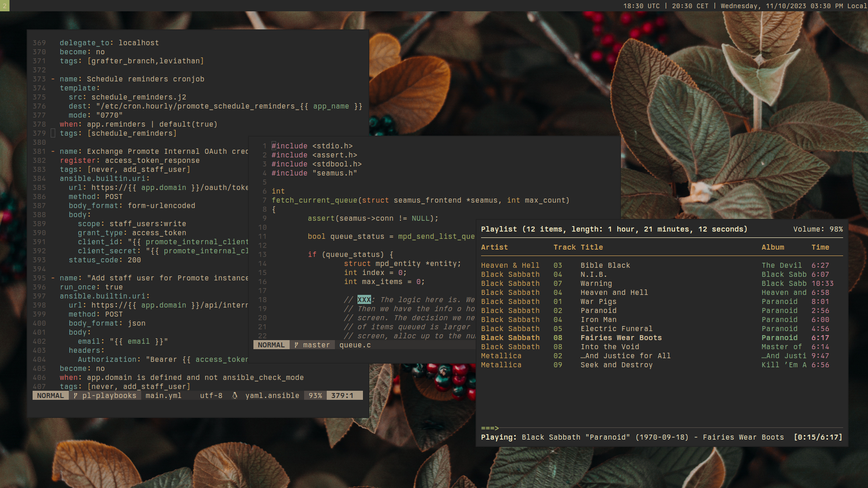Click Time column header in playlist
The height and width of the screenshot is (488, 868).
pyautogui.click(x=820, y=247)
